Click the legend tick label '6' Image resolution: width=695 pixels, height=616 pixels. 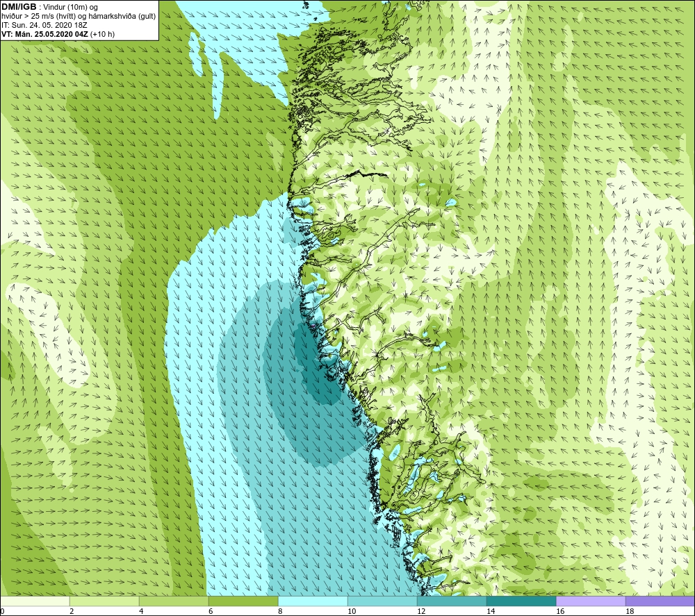tap(211, 611)
